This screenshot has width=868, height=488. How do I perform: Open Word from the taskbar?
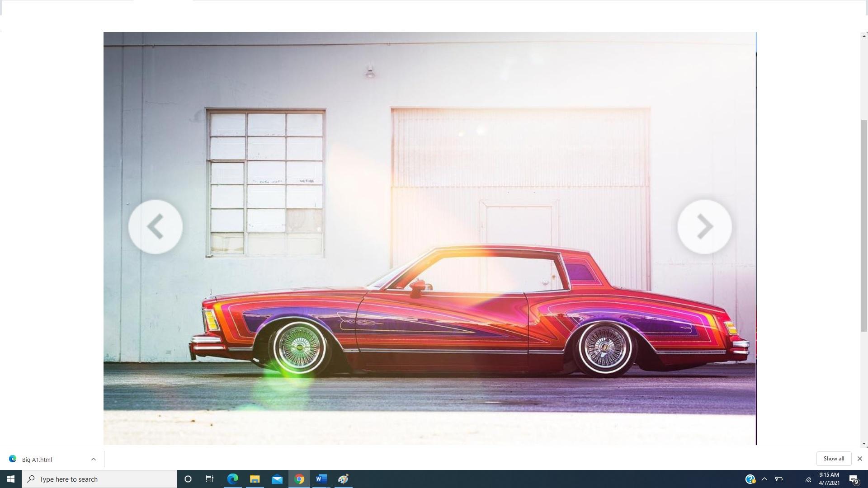point(321,479)
